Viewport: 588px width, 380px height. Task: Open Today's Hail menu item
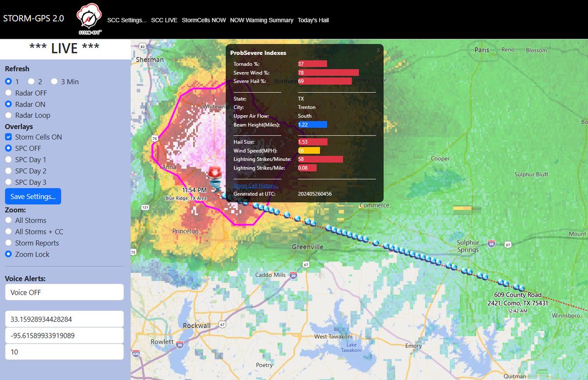(313, 20)
